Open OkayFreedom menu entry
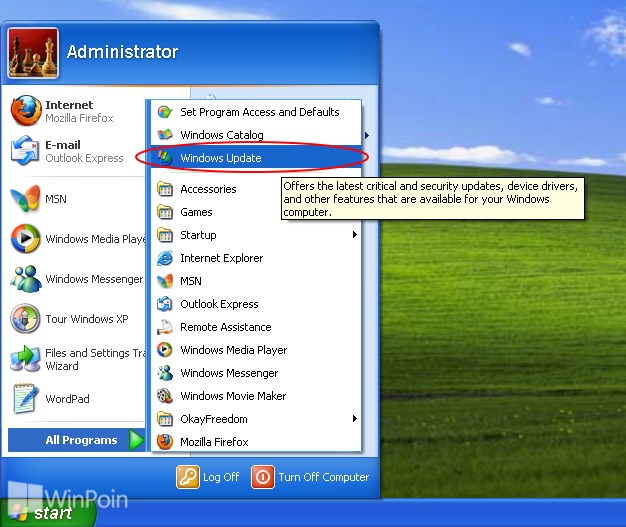The width and height of the screenshot is (626, 527). tap(256, 419)
